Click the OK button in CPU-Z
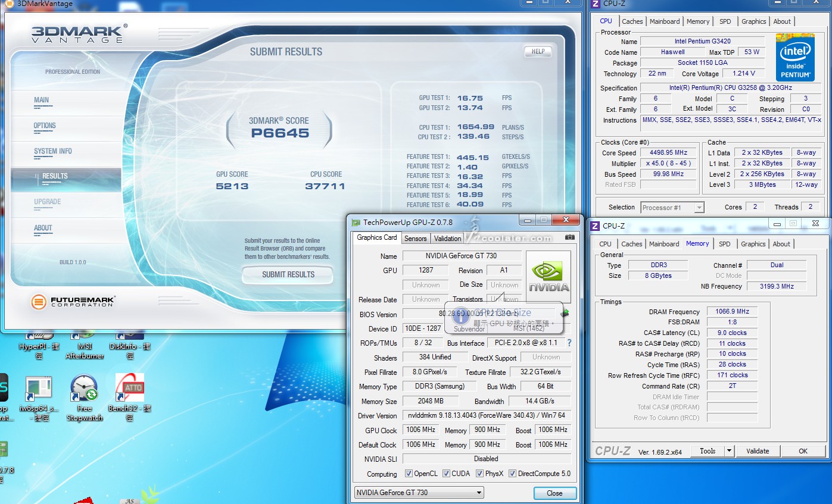The height and width of the screenshot is (504, 832). pos(803,451)
